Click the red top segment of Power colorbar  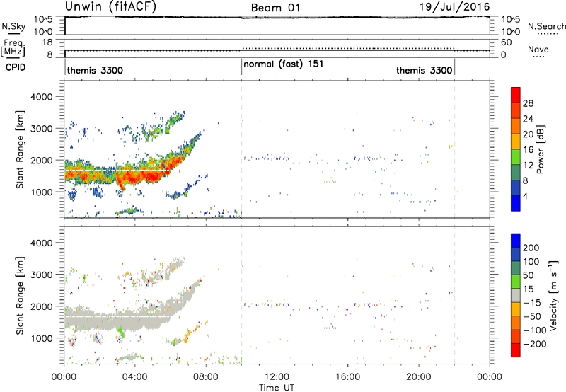(516, 95)
